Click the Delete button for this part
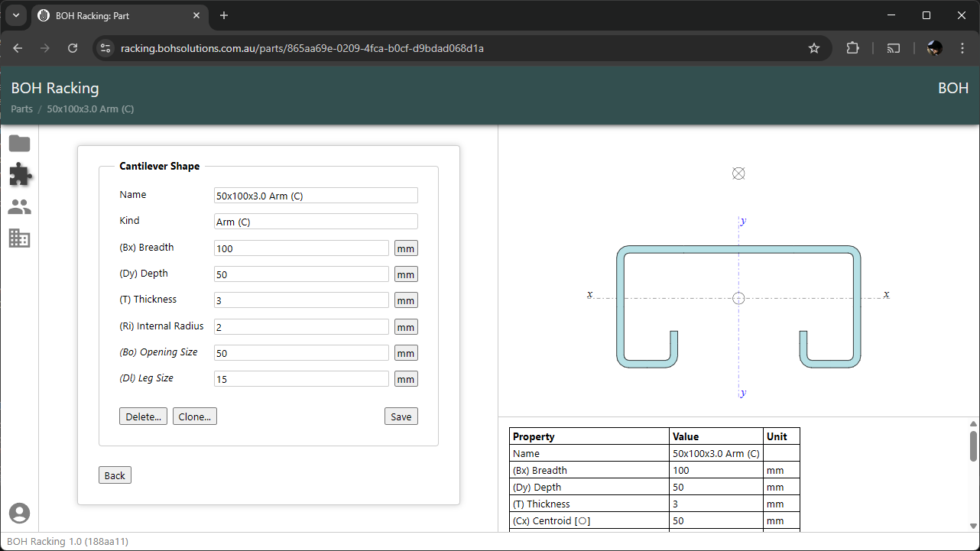The width and height of the screenshot is (980, 551). (143, 416)
